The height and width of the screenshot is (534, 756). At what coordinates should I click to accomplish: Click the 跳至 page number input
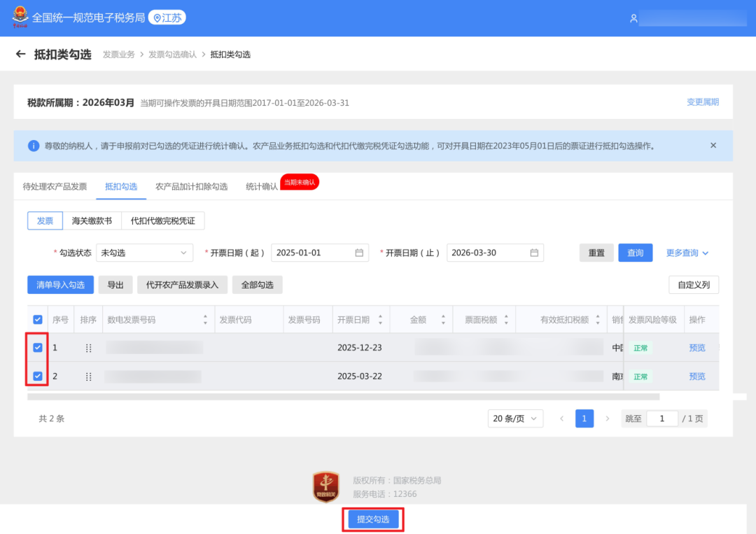662,419
